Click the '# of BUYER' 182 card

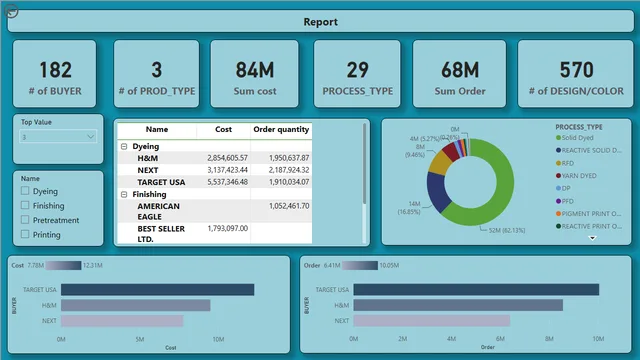pyautogui.click(x=55, y=74)
